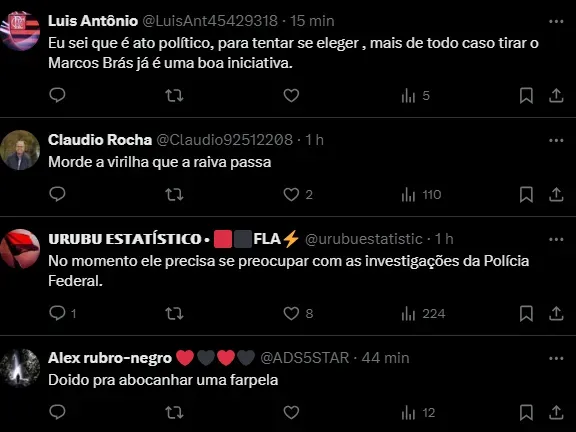Bookmark Luis Antônio's tweet
Screen dimensions: 576x432
click(x=526, y=96)
